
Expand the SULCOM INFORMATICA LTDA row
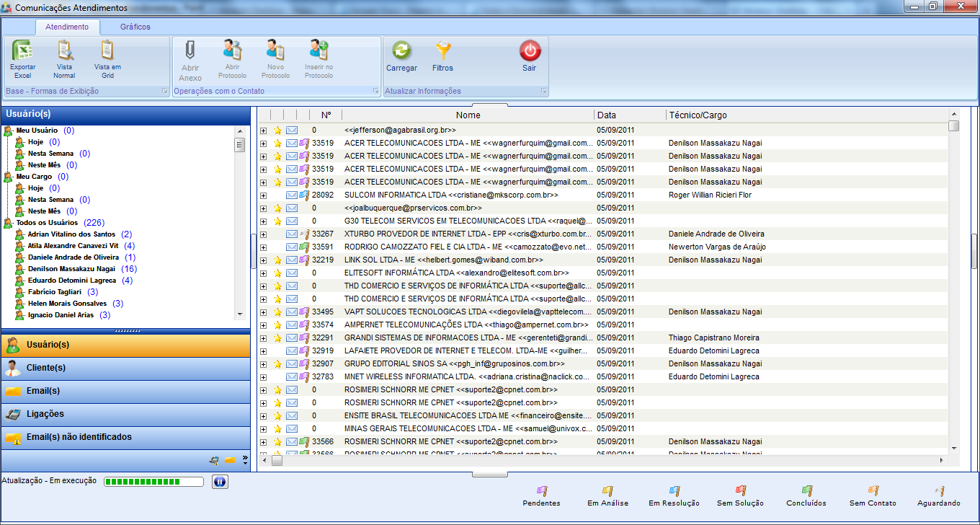(x=263, y=195)
